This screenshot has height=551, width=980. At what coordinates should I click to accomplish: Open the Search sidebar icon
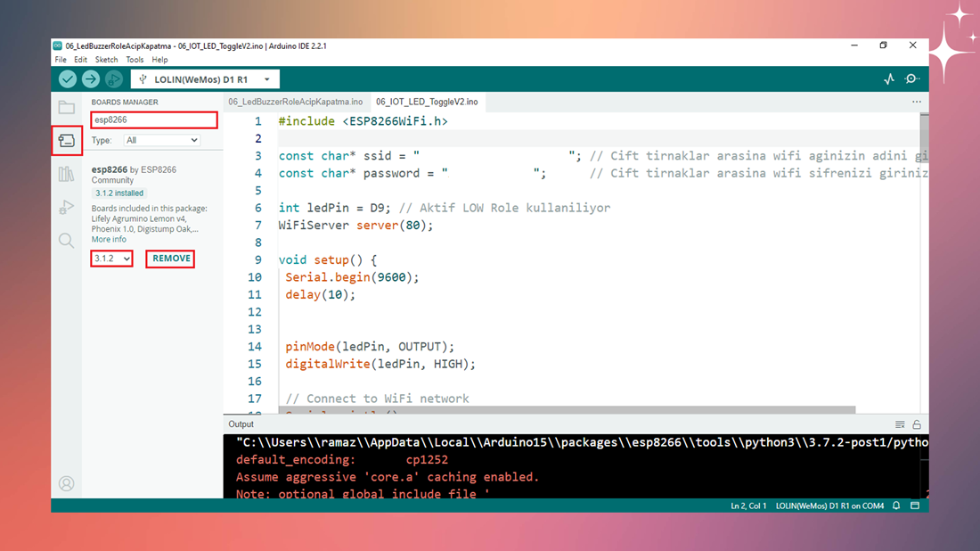tap(66, 240)
